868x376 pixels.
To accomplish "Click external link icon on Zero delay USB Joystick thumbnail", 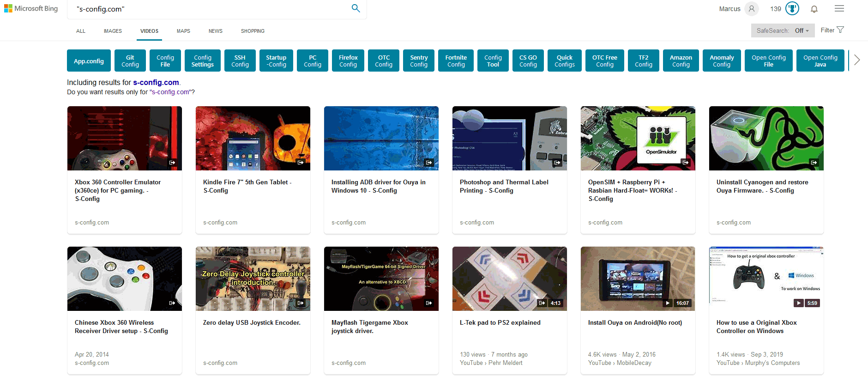I will pyautogui.click(x=301, y=303).
